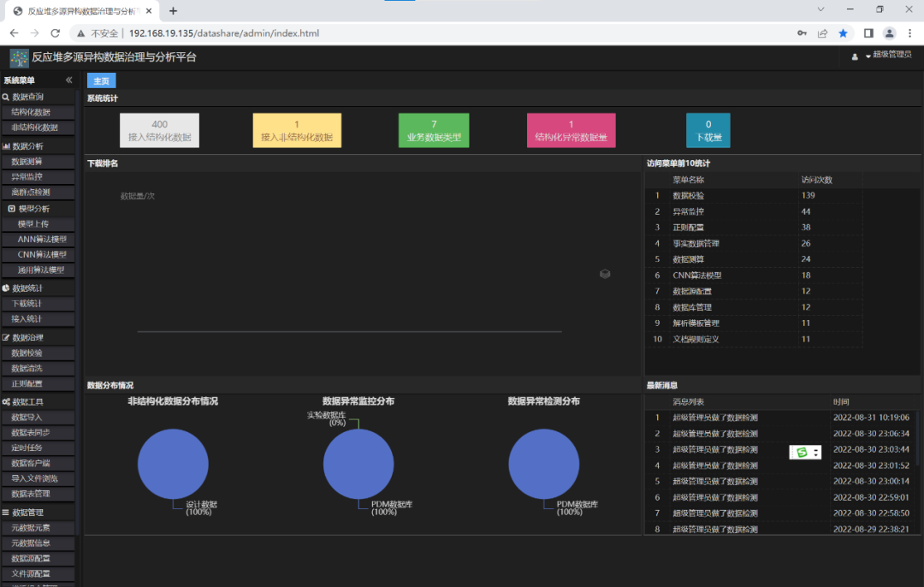Screen dimensions: 924x587
Task: Click the platform logo icon in header
Action: (x=19, y=58)
